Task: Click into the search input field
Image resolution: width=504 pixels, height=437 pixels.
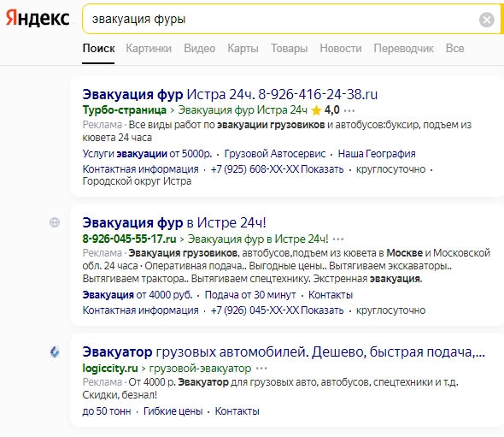Action: coord(279,20)
